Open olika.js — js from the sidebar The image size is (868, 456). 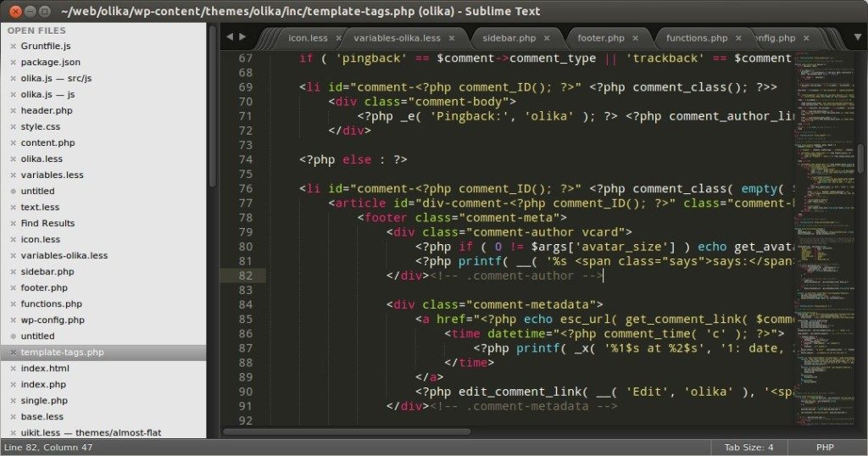(x=47, y=95)
